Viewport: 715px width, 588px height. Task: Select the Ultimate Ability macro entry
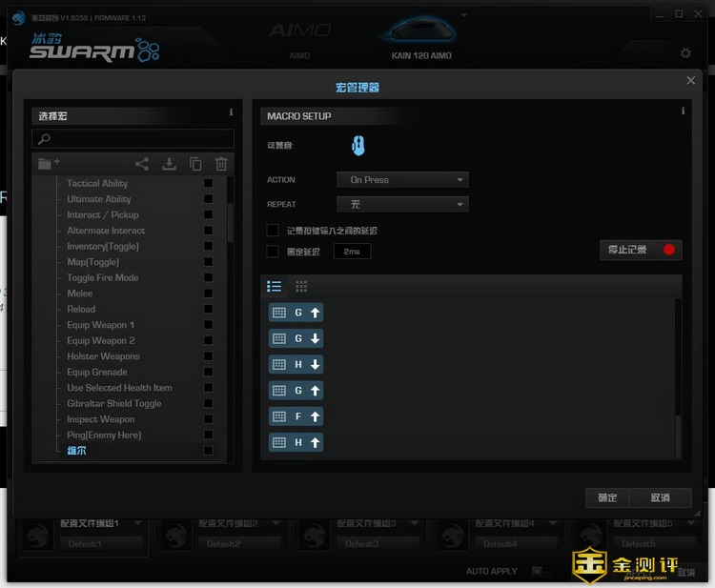[x=99, y=199]
